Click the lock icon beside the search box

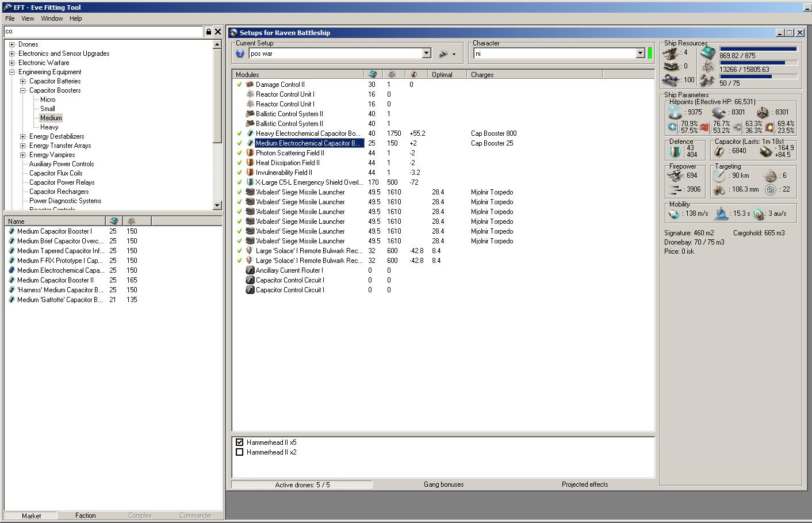pos(209,32)
